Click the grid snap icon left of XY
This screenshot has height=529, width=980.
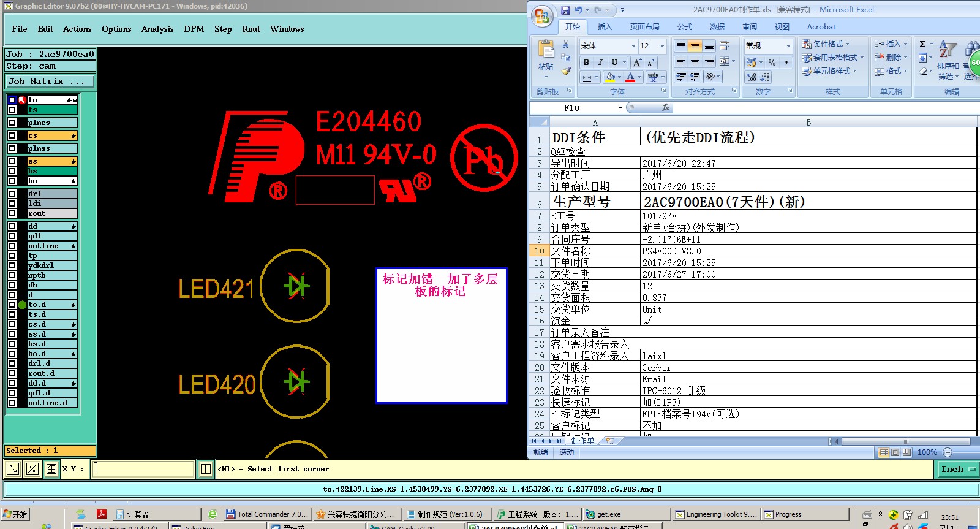pyautogui.click(x=51, y=469)
